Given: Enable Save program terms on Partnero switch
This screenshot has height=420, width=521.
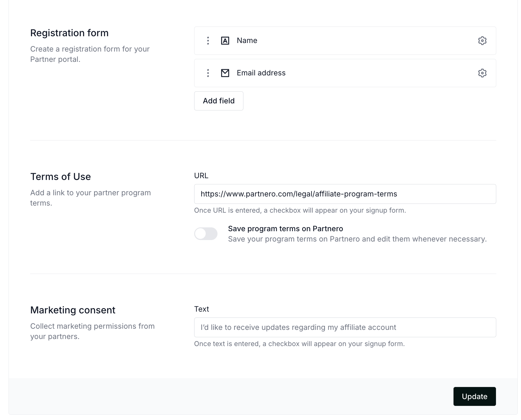Looking at the screenshot, I should (206, 234).
